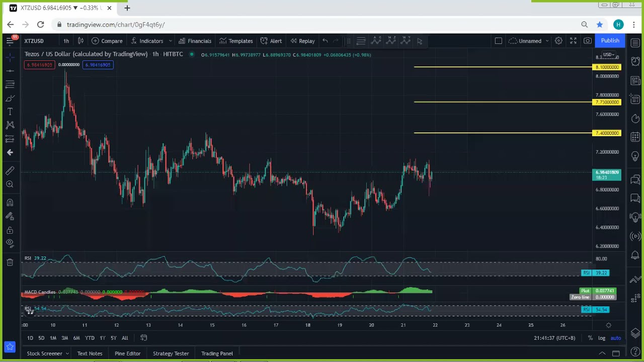Viewport: 644px width, 362px height.
Task: Set date range to 1M
Action: pos(53,338)
